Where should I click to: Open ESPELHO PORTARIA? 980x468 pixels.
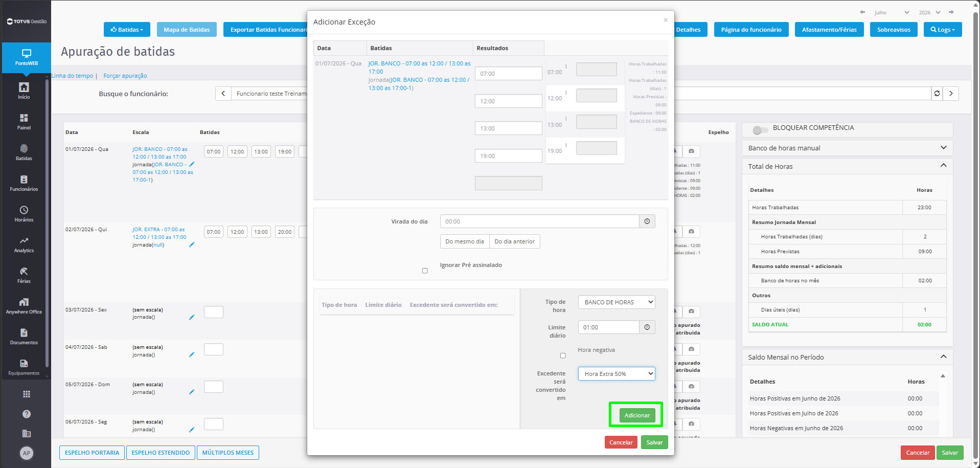tap(92, 453)
